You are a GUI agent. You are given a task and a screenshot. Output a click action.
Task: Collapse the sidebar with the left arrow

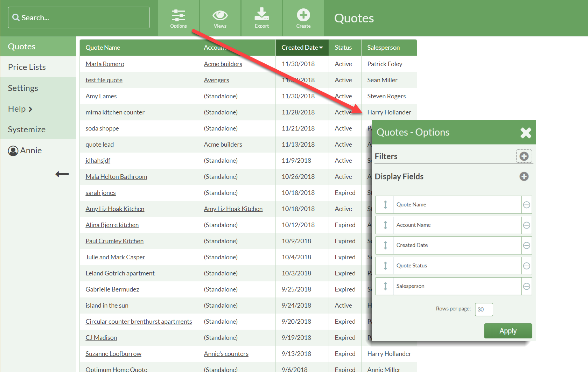click(62, 174)
